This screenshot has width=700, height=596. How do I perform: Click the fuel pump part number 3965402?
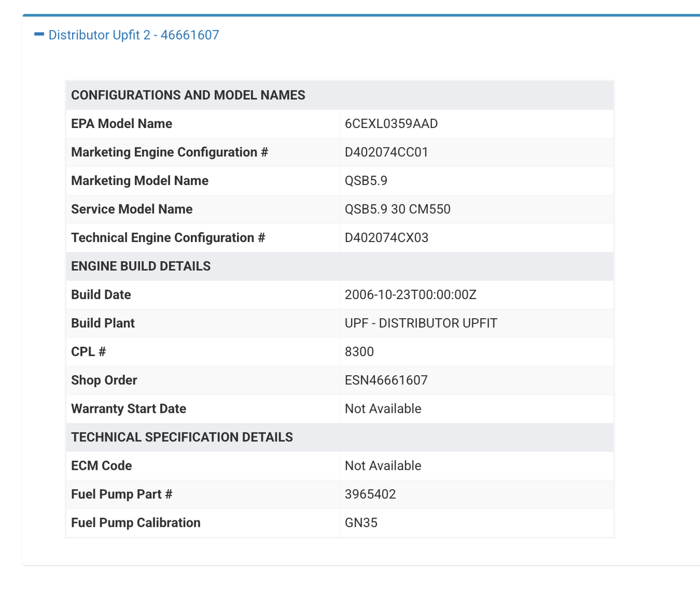[x=370, y=495]
